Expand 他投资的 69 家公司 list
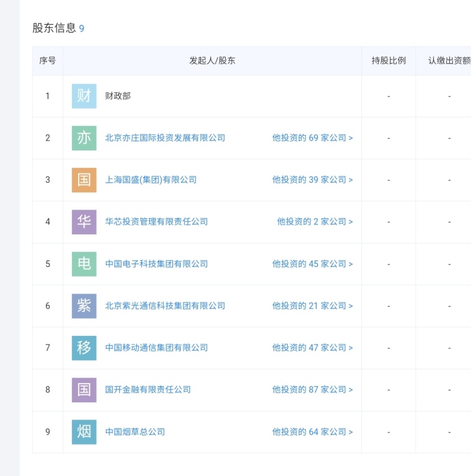471x476 pixels. pyautogui.click(x=312, y=138)
